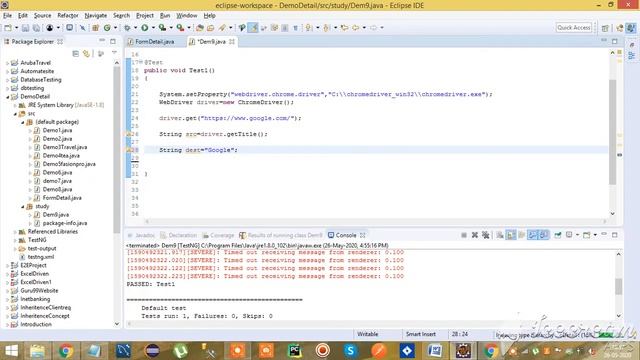Click the Package Explorer scroll down arrow
The image size is (640, 360).
[x=117, y=324]
